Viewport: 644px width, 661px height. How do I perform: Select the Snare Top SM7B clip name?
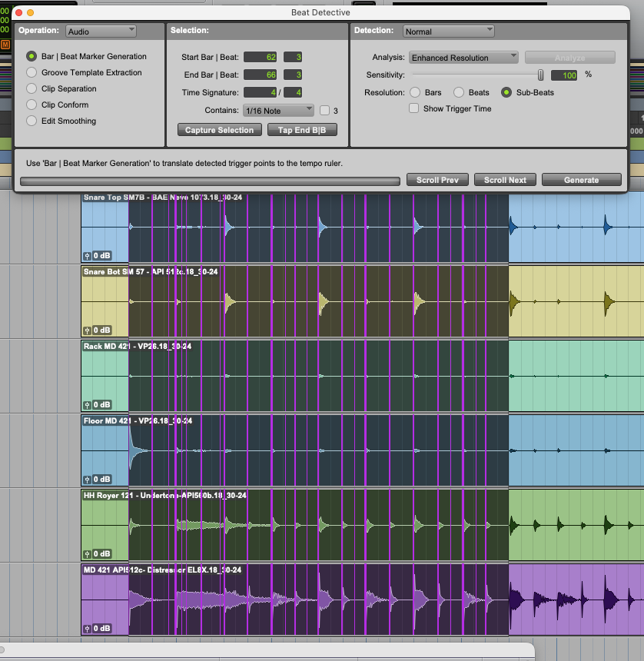pyautogui.click(x=163, y=198)
